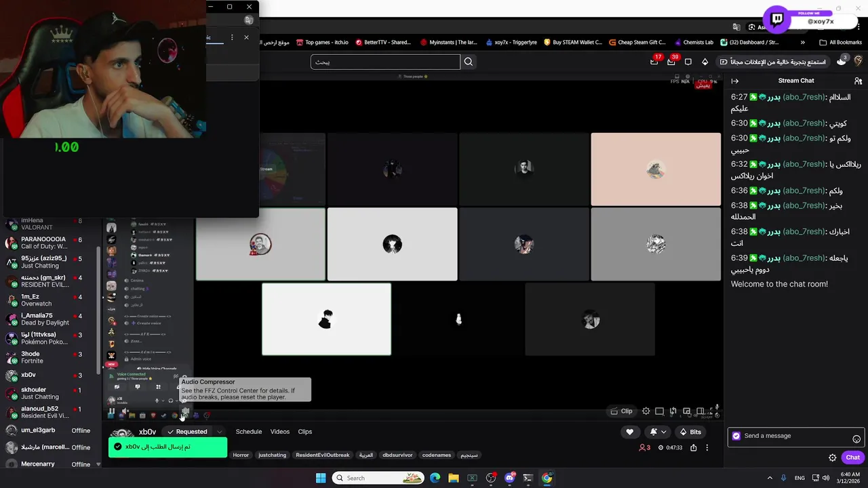Expand the chevron next to Requested

click(219, 432)
